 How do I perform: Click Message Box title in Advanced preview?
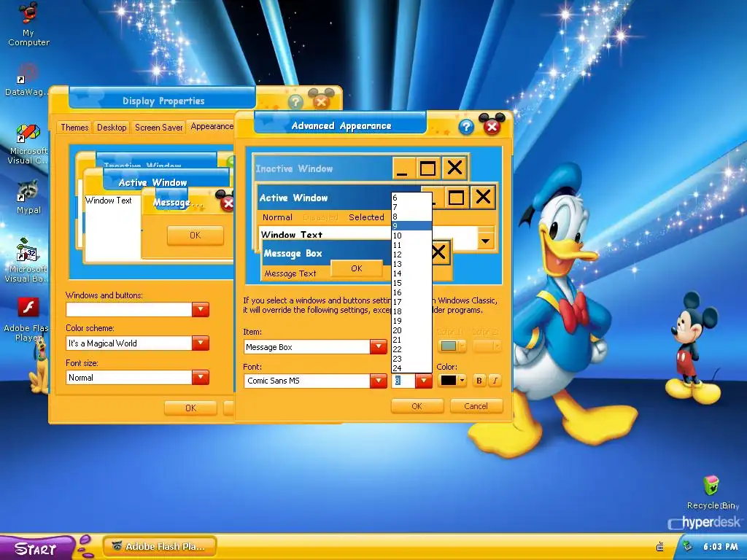pos(293,253)
